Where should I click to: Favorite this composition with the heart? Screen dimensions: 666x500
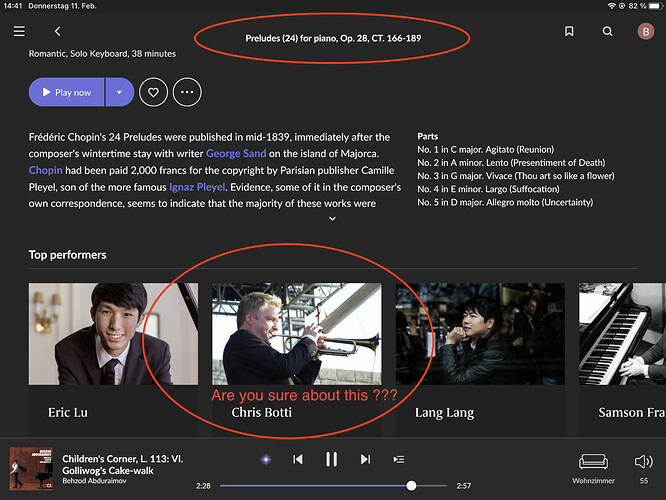(x=153, y=92)
